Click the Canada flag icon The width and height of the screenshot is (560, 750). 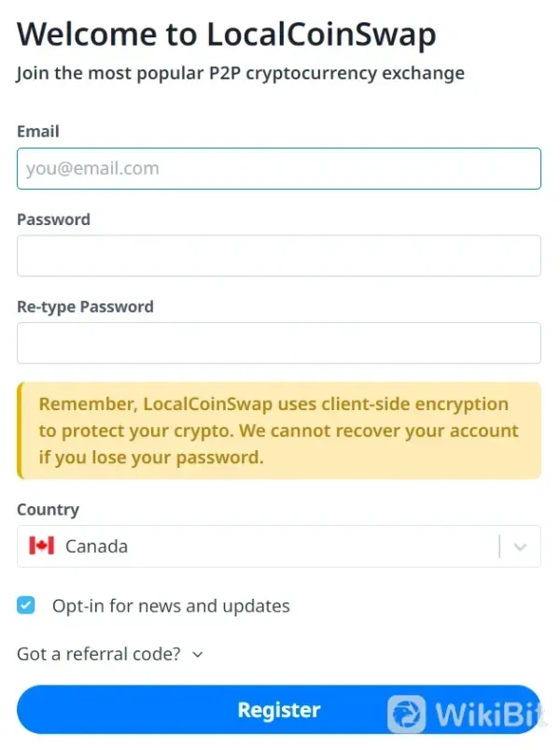click(x=41, y=546)
